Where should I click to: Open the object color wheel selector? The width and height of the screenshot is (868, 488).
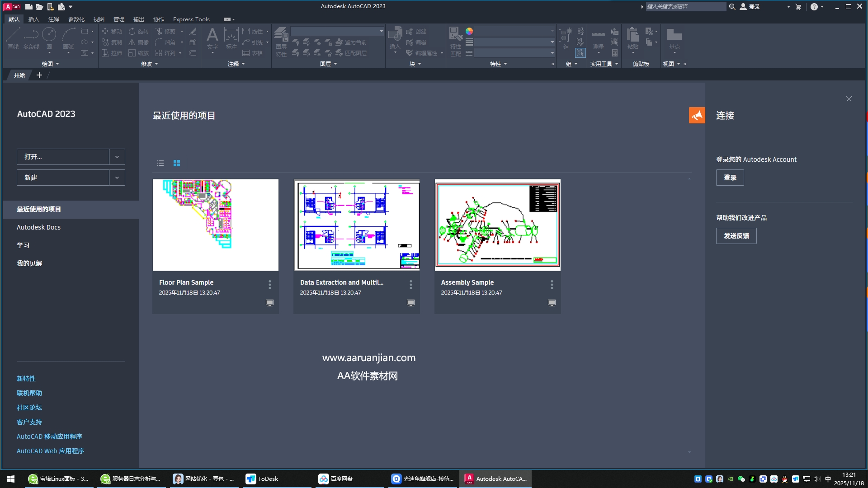(x=470, y=31)
